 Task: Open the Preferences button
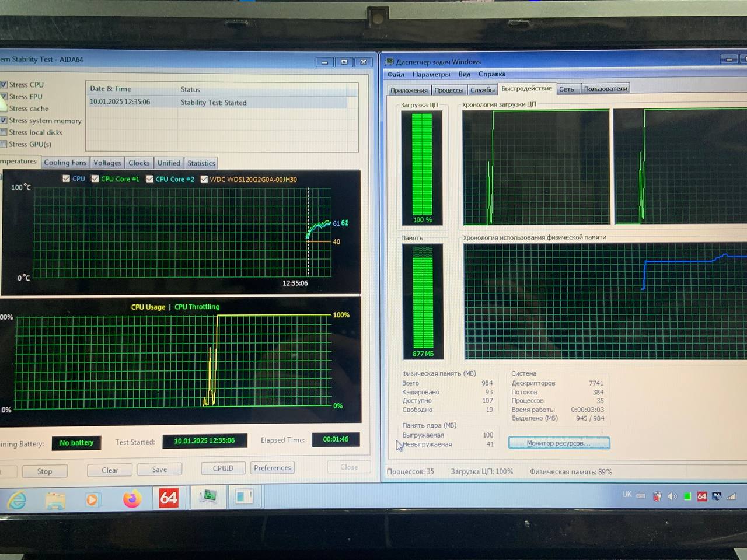(272, 467)
